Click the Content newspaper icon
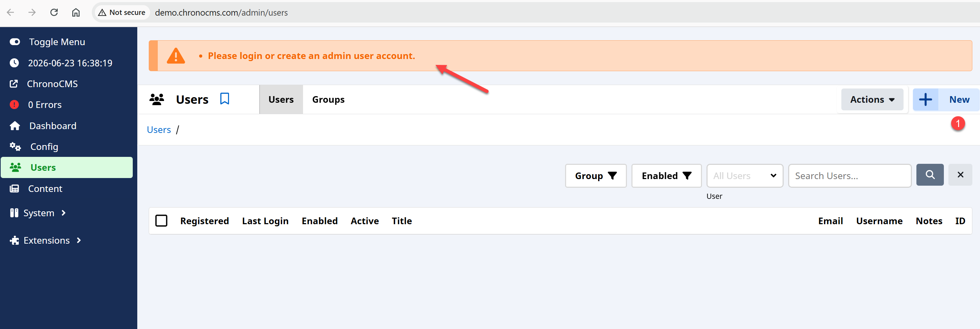Screen dimensions: 980x329 pos(15,188)
